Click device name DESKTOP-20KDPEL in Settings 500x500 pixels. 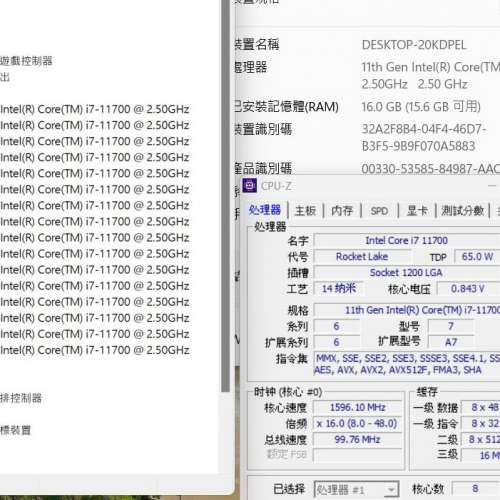[x=414, y=45]
